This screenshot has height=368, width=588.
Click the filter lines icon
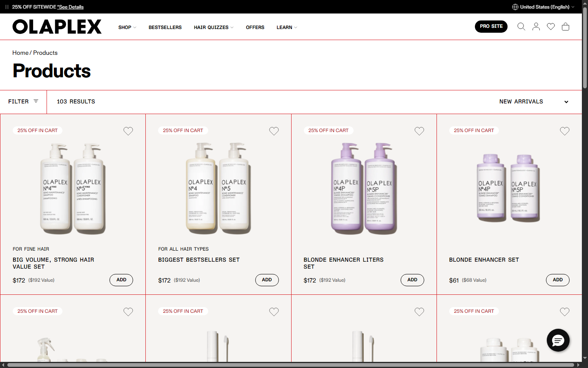click(36, 101)
